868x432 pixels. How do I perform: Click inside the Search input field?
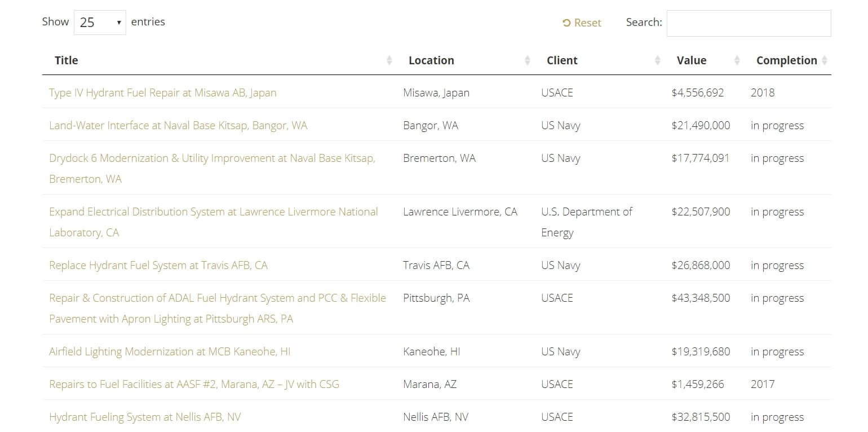click(x=748, y=23)
